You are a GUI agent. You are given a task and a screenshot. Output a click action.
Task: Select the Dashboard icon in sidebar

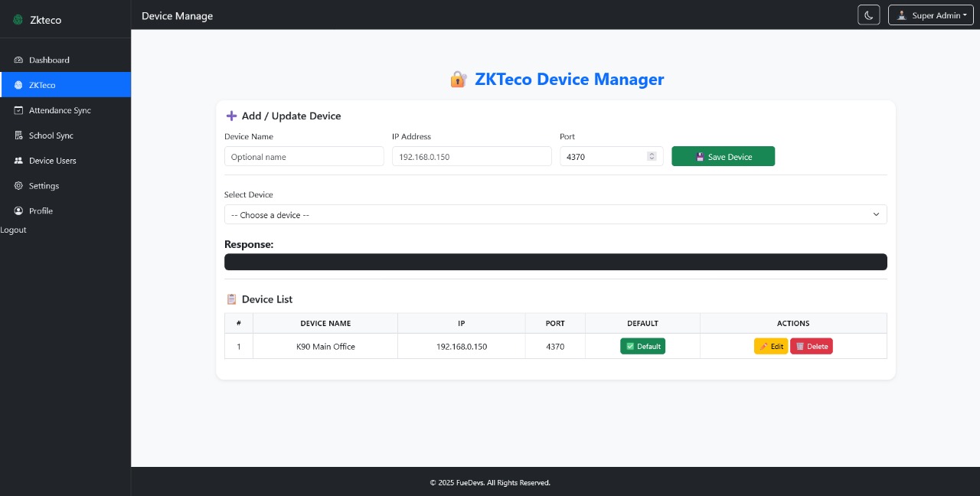tap(18, 60)
